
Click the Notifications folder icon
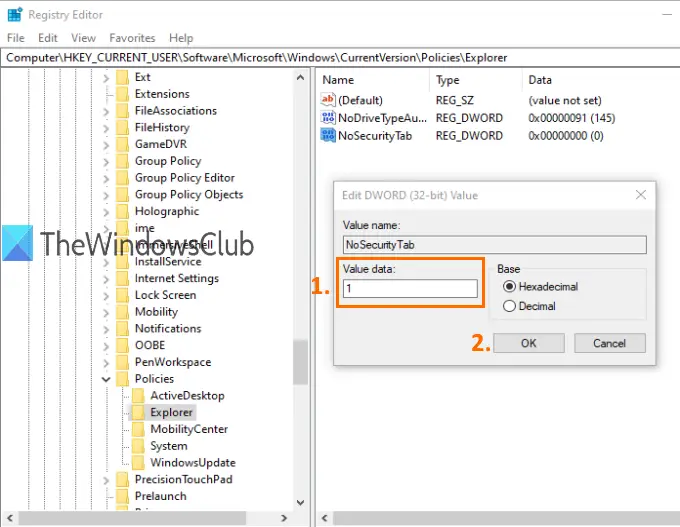(123, 328)
